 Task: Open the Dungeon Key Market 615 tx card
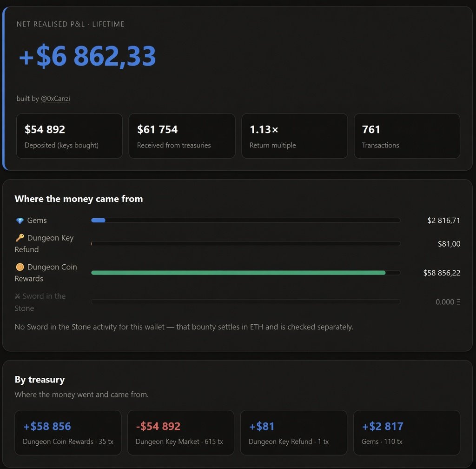click(181, 433)
